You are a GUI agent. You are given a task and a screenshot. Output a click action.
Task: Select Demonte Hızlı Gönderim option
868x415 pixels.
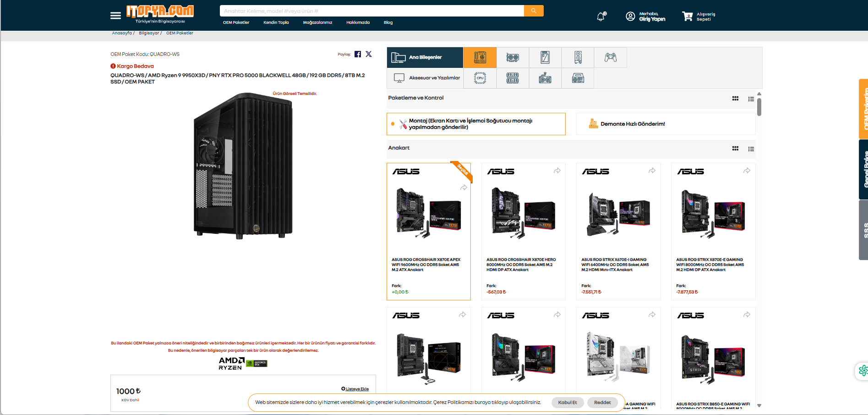click(x=666, y=124)
